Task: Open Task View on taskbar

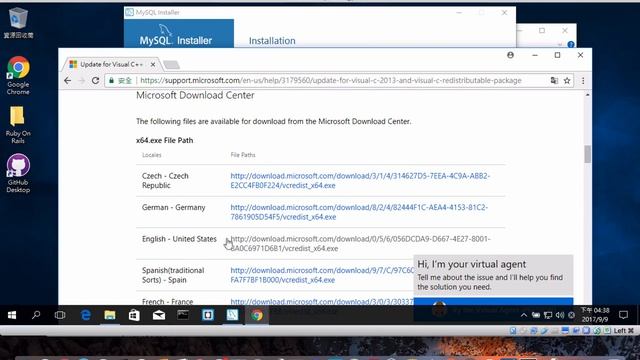Action: pos(60,315)
